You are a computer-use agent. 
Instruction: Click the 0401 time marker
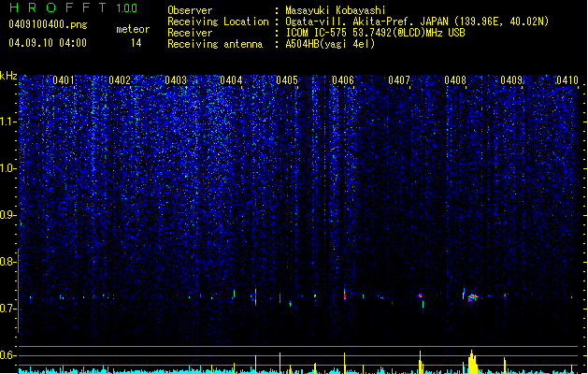(x=63, y=80)
